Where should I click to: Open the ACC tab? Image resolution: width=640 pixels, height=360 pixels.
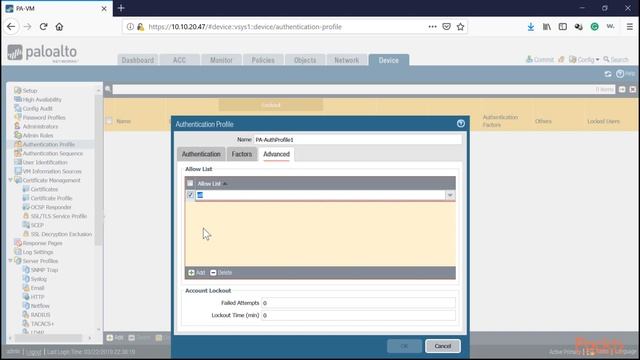pyautogui.click(x=179, y=60)
